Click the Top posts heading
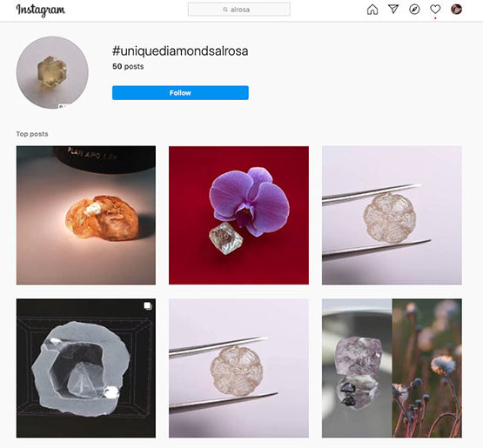 (x=32, y=134)
